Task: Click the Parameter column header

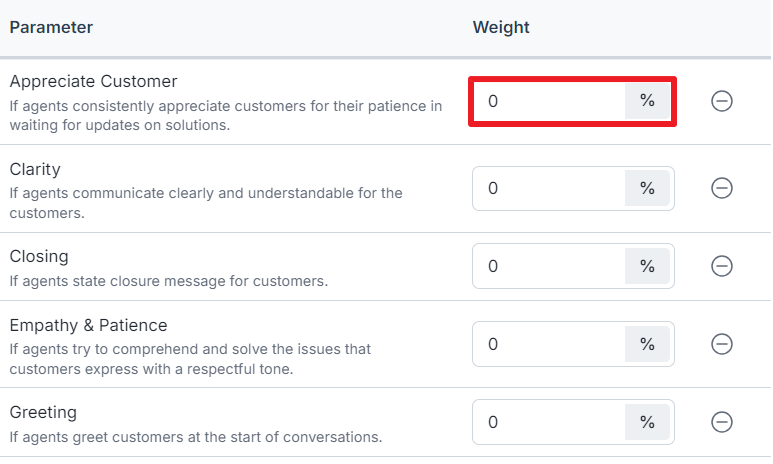Action: pyautogui.click(x=51, y=27)
